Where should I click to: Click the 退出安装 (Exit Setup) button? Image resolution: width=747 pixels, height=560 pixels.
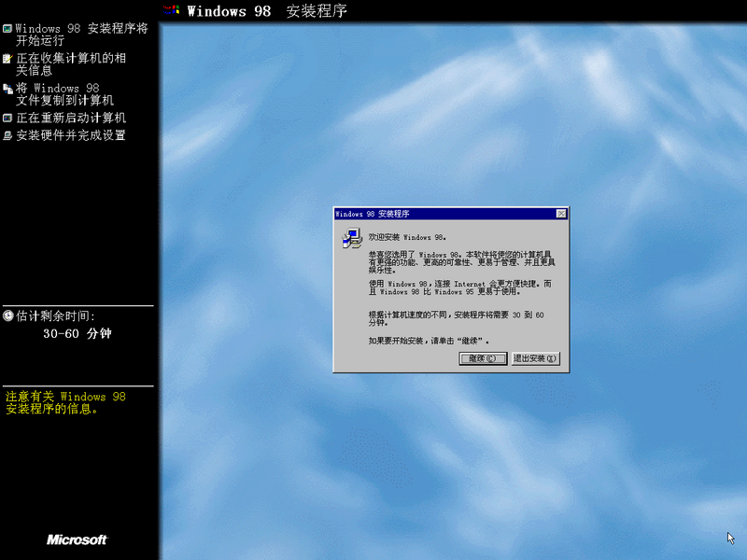[535, 358]
